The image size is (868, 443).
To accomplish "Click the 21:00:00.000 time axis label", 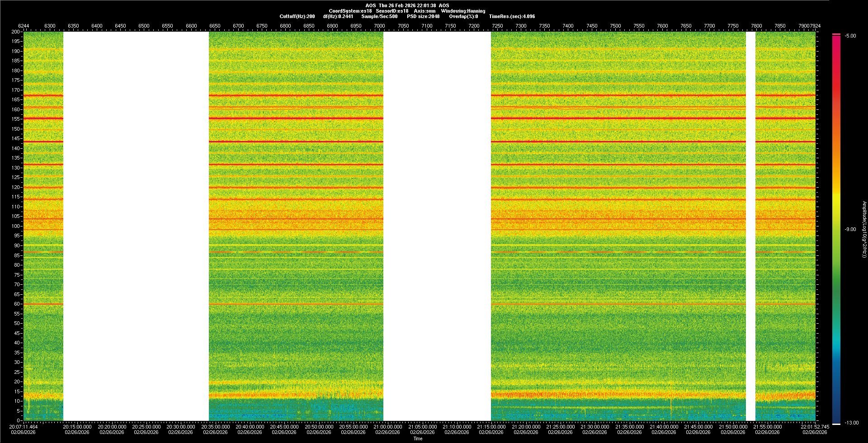I will coord(388,427).
